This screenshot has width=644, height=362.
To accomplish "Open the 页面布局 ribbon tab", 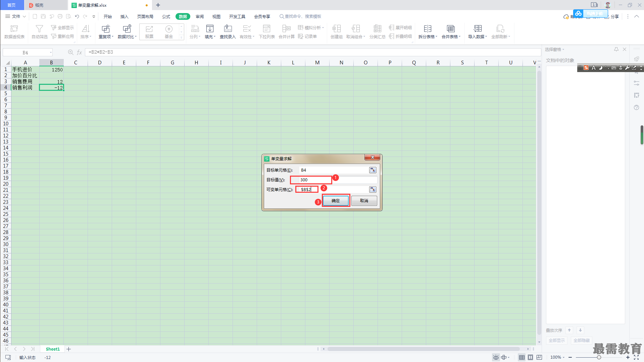I will 145,16.
